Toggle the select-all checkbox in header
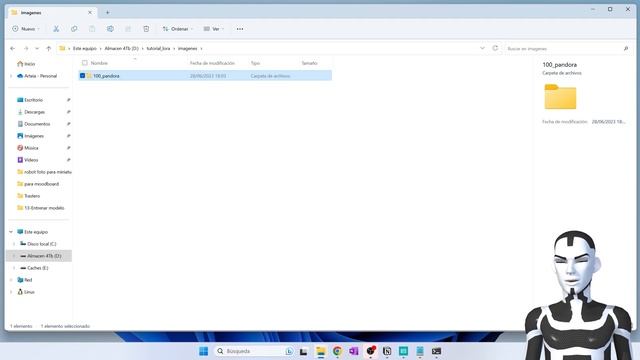This screenshot has width=640, height=360. 84,63
